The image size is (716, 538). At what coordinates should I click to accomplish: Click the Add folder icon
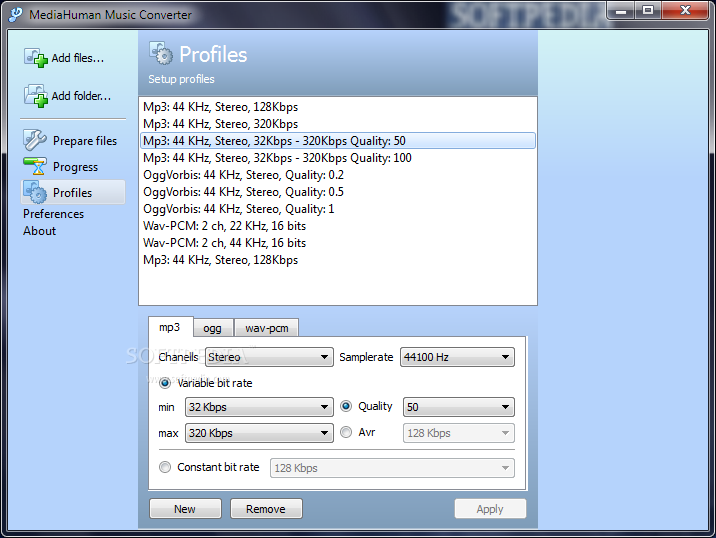point(36,96)
